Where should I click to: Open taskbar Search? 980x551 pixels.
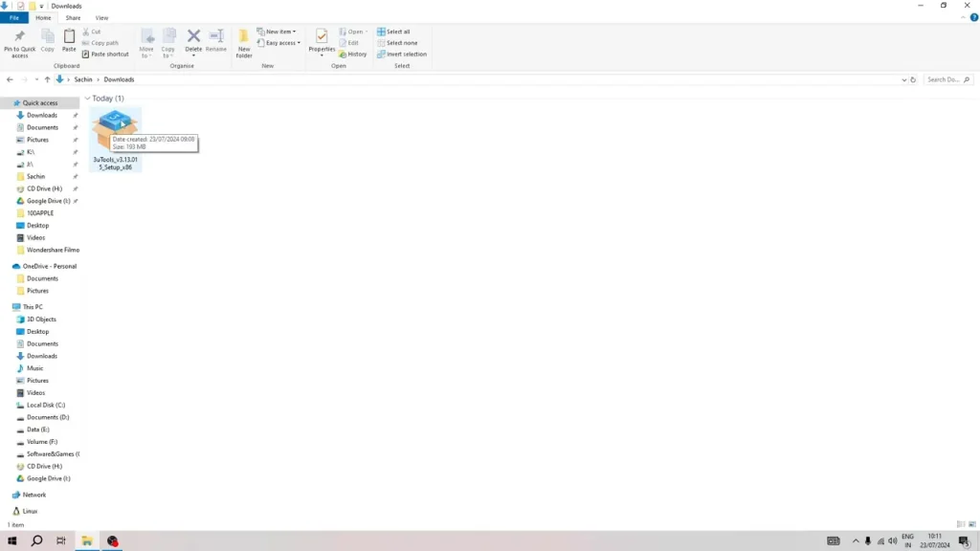37,541
